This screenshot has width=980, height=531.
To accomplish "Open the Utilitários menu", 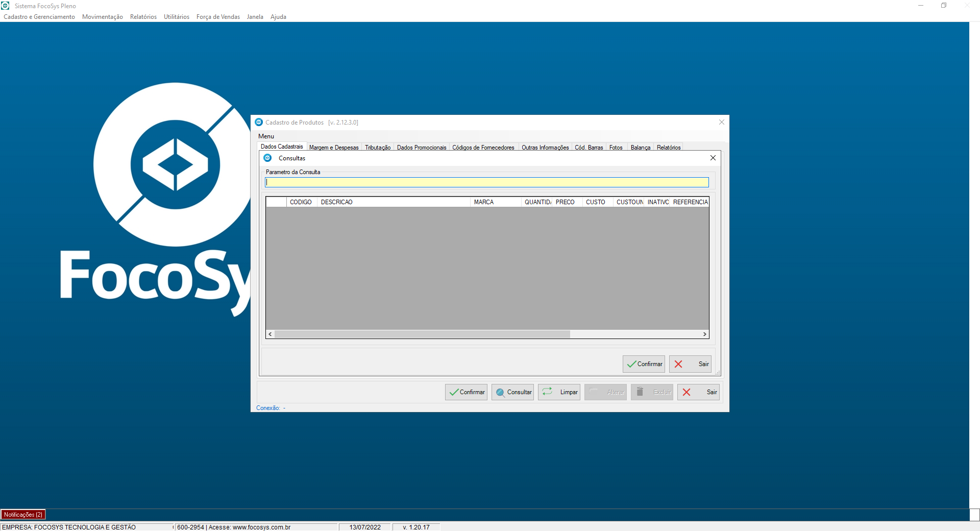I will [177, 17].
